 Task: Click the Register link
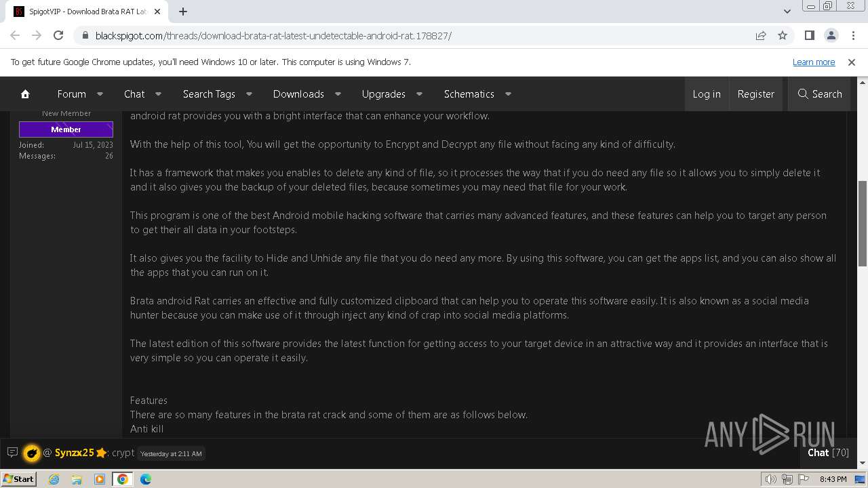[756, 94]
